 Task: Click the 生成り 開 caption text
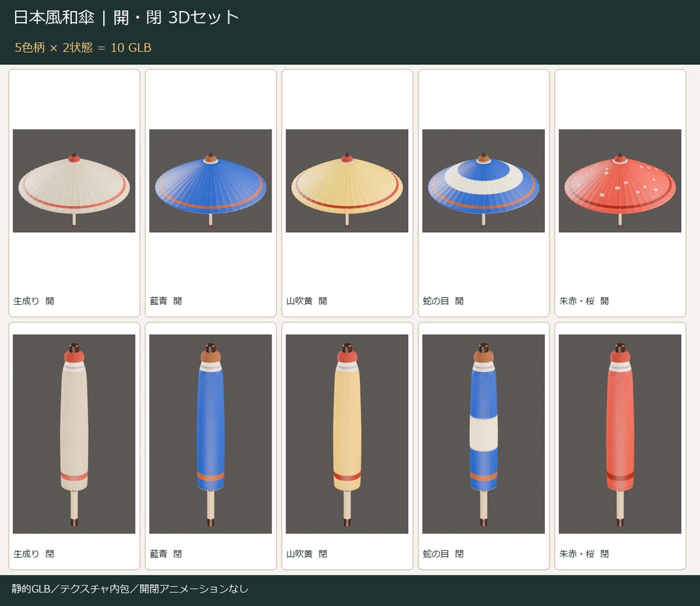(x=34, y=301)
